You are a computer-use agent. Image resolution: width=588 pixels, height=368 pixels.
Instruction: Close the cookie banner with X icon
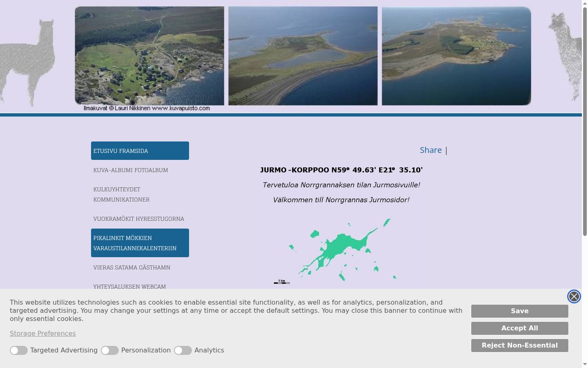(574, 296)
